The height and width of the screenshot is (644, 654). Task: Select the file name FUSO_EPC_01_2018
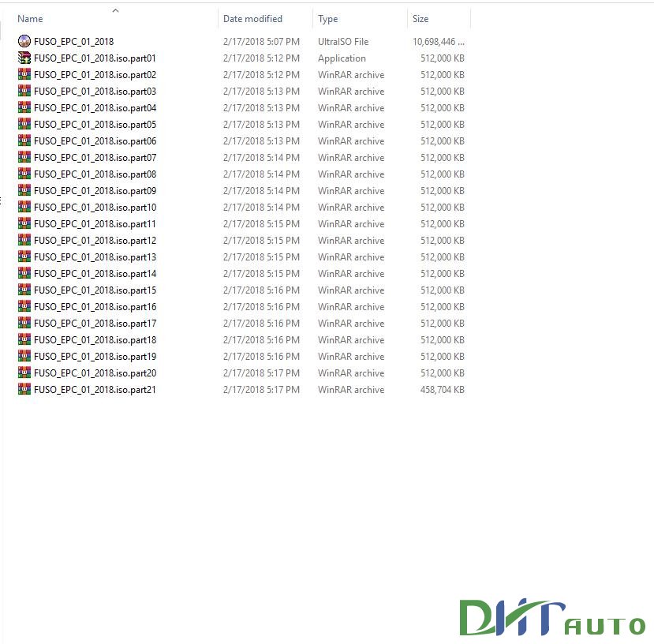[74, 42]
